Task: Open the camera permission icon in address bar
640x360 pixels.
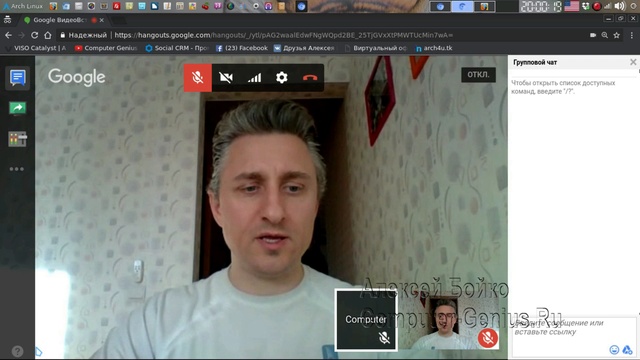Action: coord(593,35)
